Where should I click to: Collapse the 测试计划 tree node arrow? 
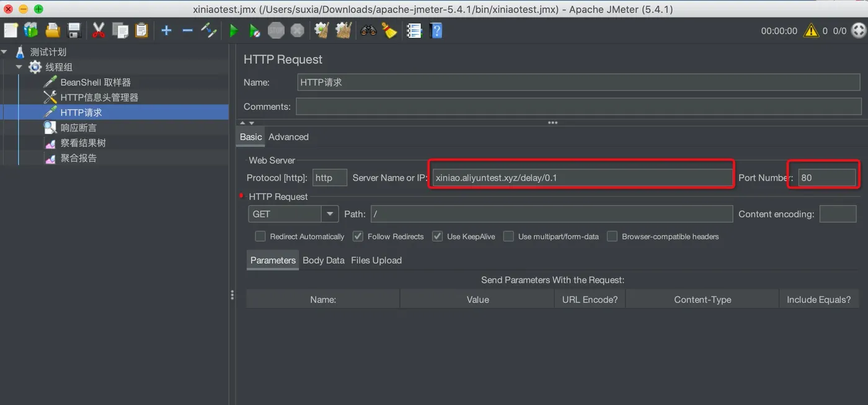pyautogui.click(x=5, y=51)
